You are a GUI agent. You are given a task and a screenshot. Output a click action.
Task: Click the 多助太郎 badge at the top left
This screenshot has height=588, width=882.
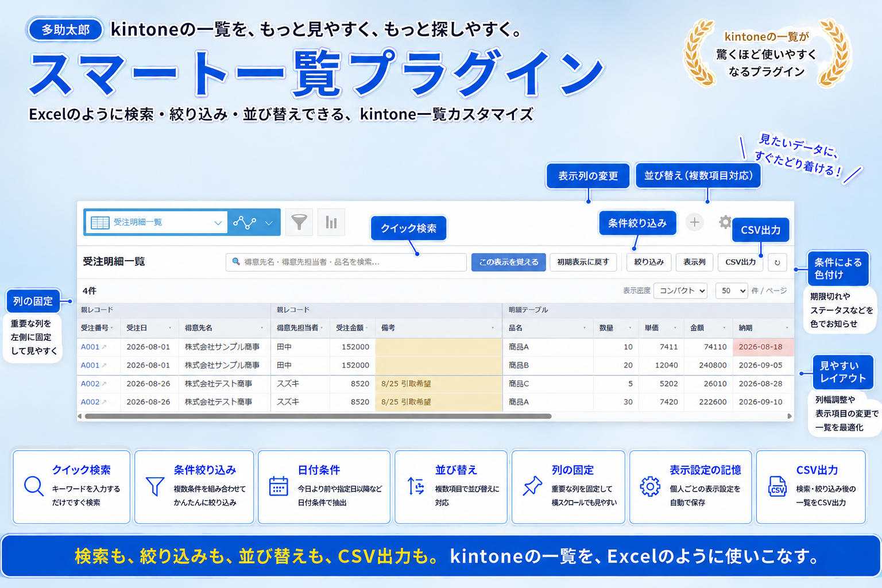(65, 30)
